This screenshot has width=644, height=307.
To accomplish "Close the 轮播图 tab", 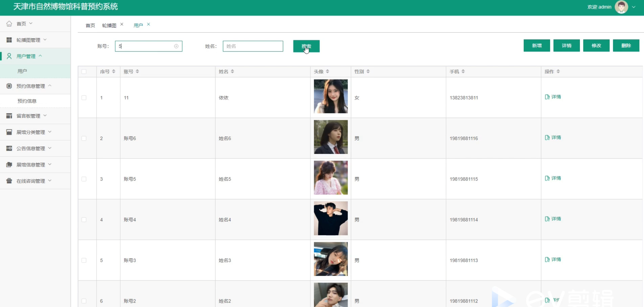I will tap(122, 24).
